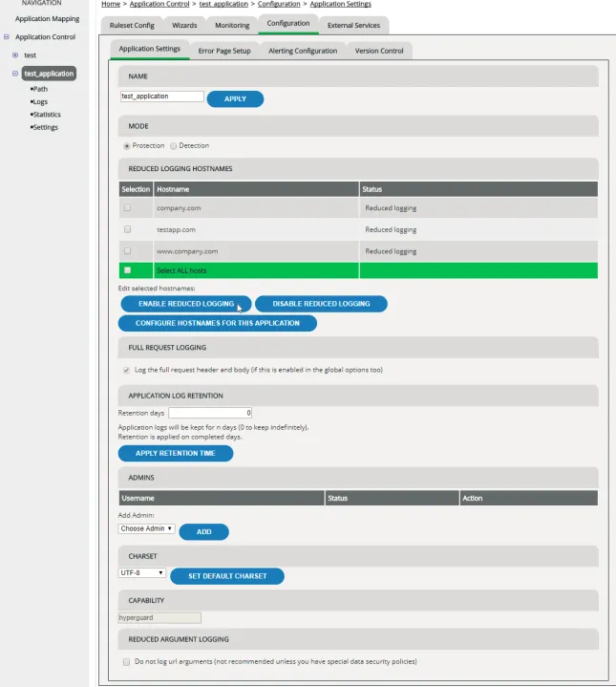
Task: Open Settings under test_application
Action: point(46,127)
